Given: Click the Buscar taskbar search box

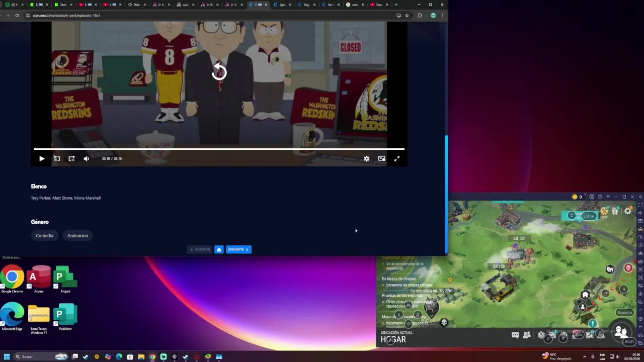Looking at the screenshot, I should pos(41,356).
